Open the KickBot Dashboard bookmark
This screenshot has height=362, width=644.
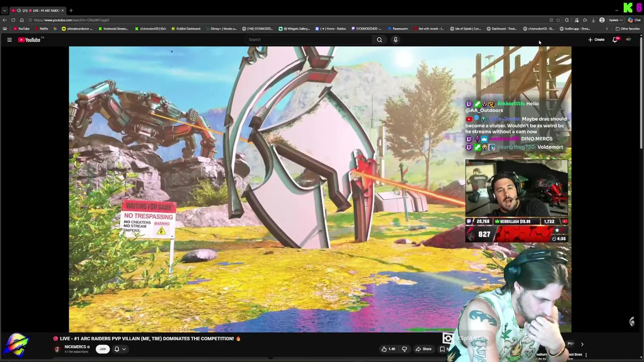pos(186,29)
